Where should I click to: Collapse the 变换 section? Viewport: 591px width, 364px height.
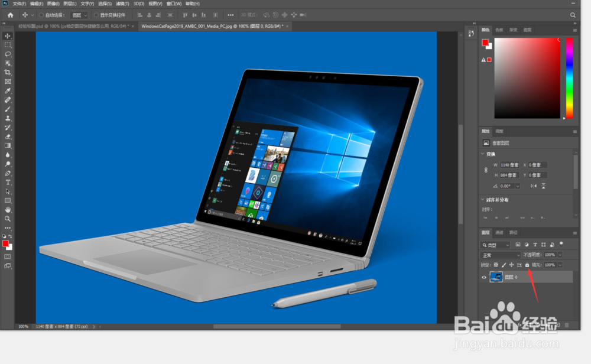(x=482, y=154)
